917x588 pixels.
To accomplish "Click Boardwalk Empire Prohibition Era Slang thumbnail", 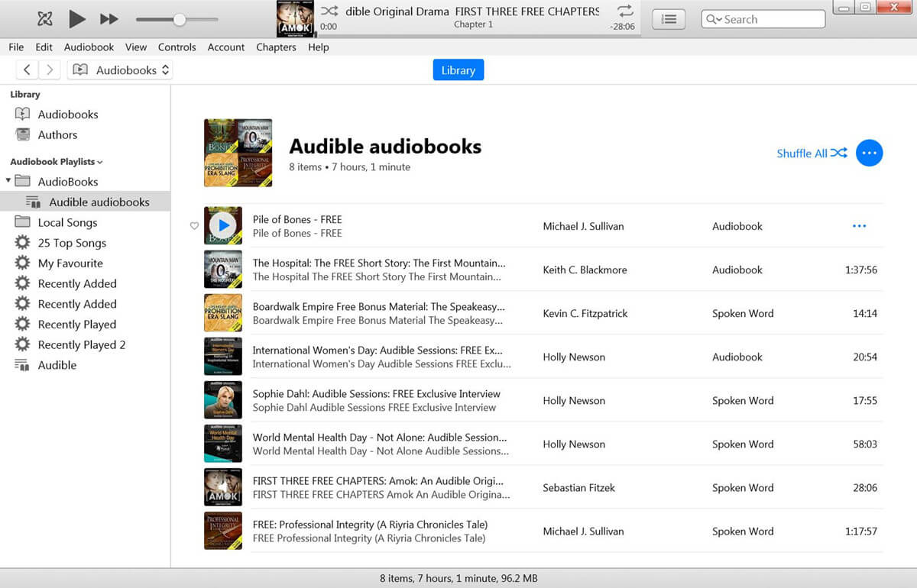I will 223,313.
